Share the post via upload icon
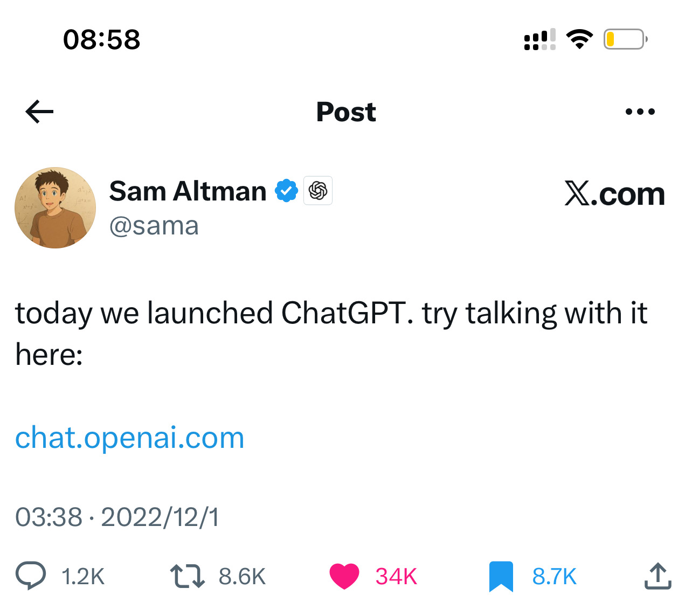Image resolution: width=692 pixels, height=616 pixels. (x=658, y=576)
